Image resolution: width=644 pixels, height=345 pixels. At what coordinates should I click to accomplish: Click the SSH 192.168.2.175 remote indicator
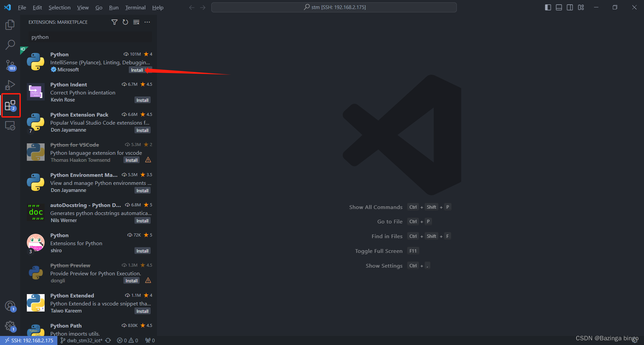(x=29, y=340)
